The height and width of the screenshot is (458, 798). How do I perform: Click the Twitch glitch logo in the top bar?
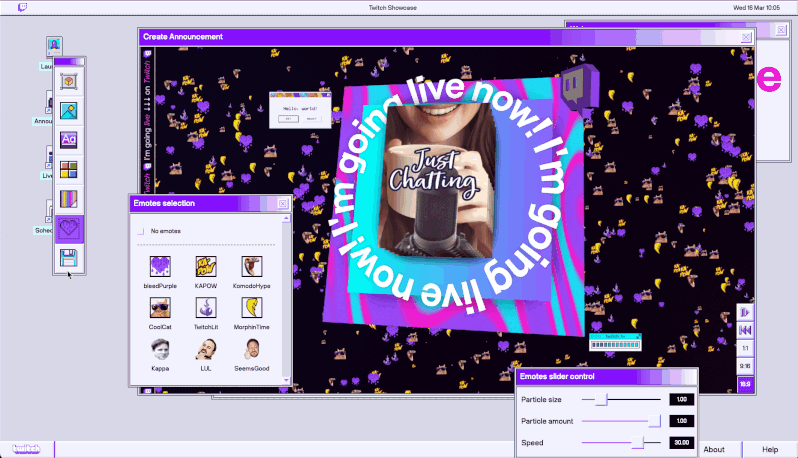click(x=22, y=7)
